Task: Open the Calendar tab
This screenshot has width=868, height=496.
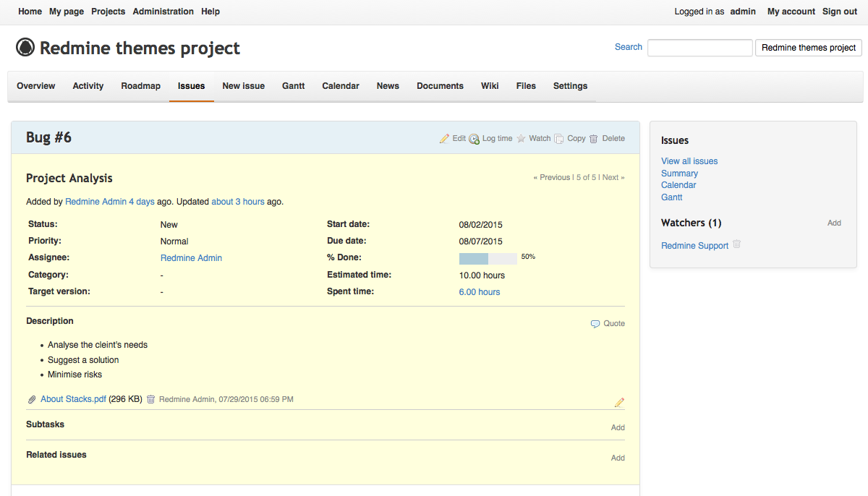Action: [x=341, y=86]
